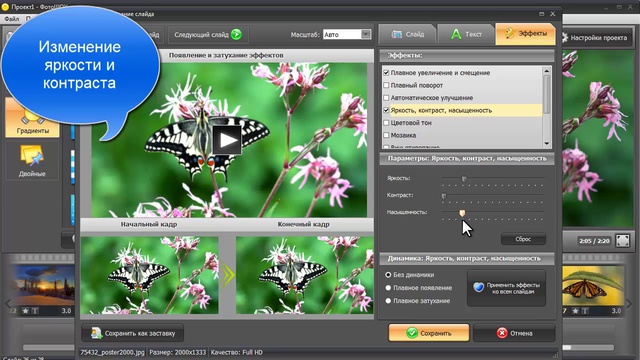
Task: Open the Слайд tab
Action: tap(407, 34)
